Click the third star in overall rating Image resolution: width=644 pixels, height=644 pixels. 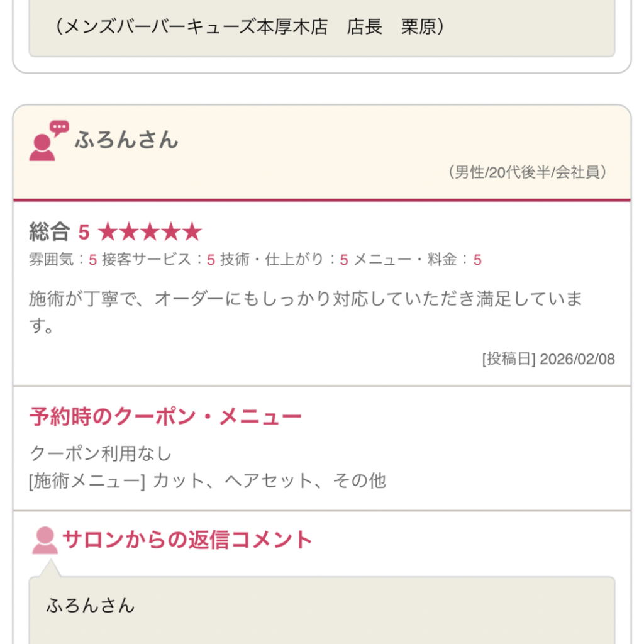(150, 233)
